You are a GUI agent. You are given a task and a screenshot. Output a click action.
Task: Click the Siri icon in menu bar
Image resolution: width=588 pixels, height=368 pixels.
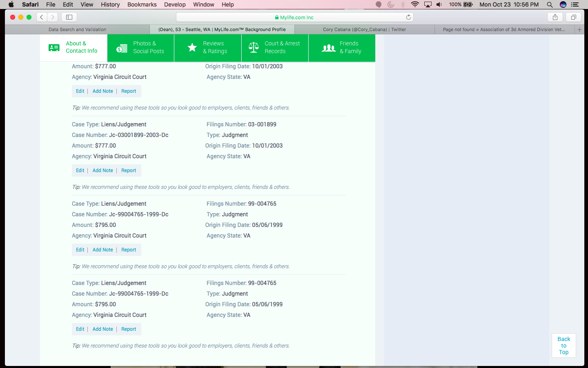563,4
